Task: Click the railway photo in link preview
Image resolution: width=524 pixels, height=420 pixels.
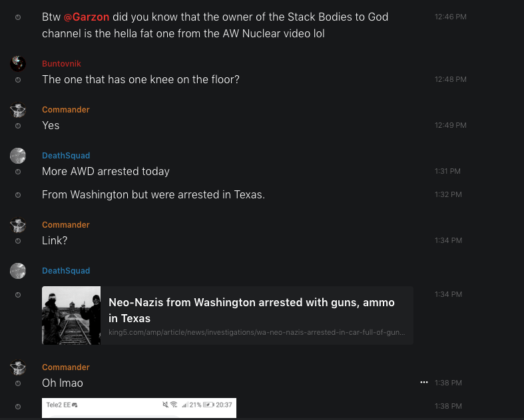Action: click(71, 315)
